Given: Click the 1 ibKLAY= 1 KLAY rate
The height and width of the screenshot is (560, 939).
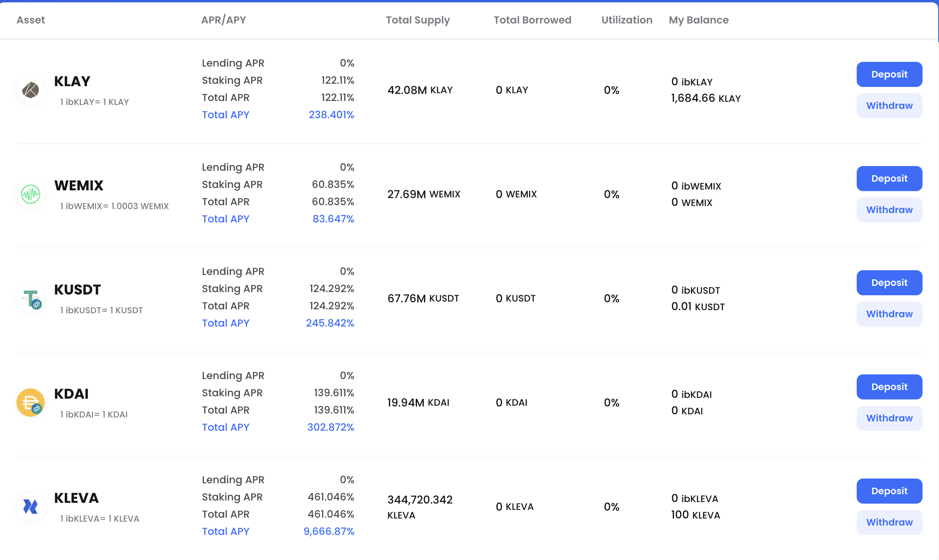Looking at the screenshot, I should click(94, 102).
